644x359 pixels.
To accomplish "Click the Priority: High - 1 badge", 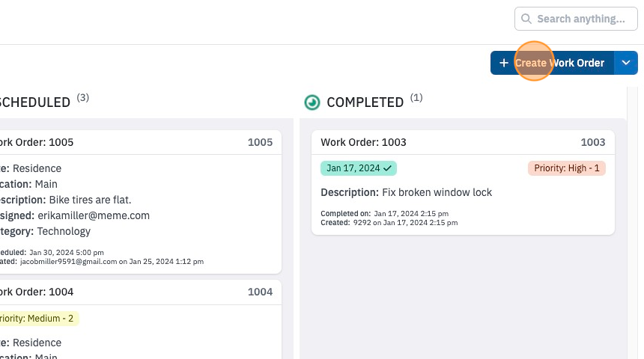I will click(567, 168).
